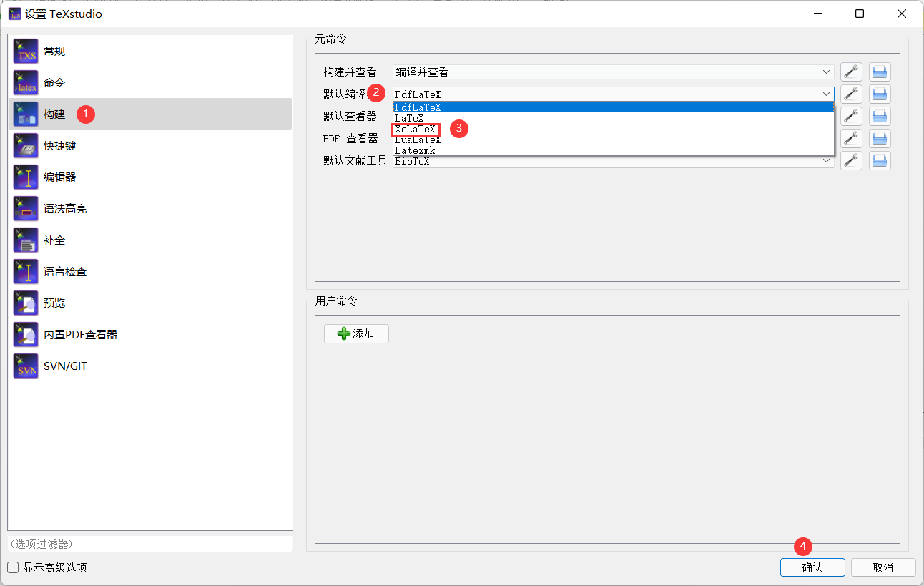Viewport: 924px width, 586px height.
Task: Select XeLaTeX from the compiler list
Action: click(416, 129)
